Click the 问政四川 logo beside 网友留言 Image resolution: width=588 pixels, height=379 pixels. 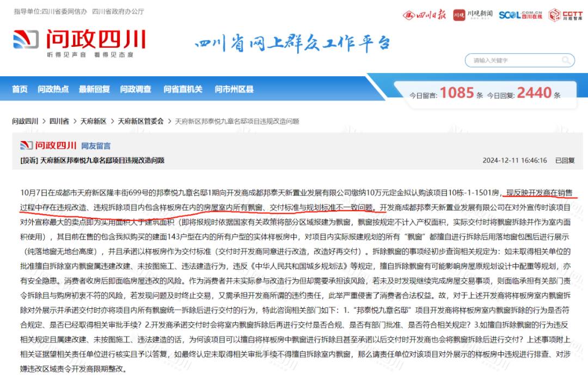pos(48,145)
